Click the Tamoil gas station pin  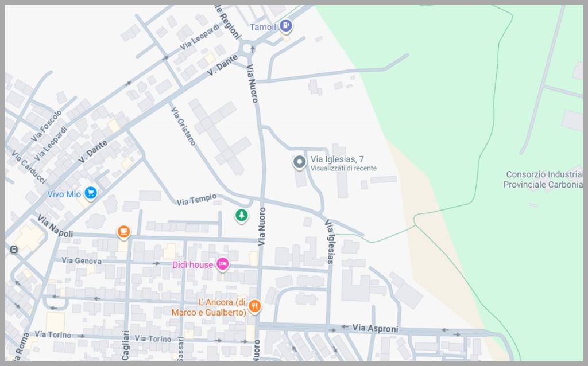[285, 26]
